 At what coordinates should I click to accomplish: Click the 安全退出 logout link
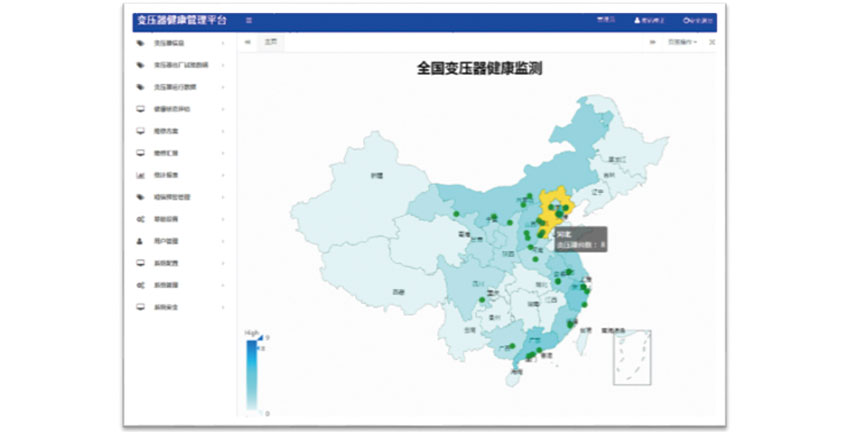pyautogui.click(x=700, y=20)
